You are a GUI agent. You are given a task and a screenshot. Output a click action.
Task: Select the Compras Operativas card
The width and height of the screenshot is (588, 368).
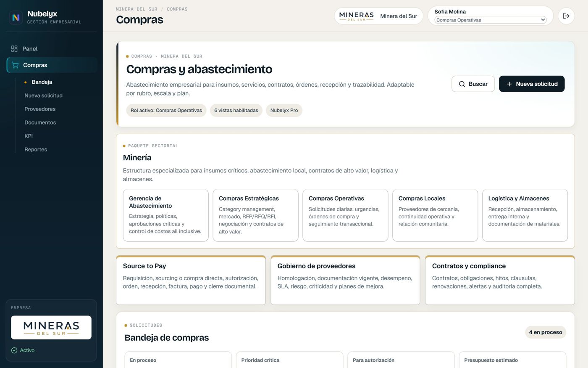(x=345, y=215)
